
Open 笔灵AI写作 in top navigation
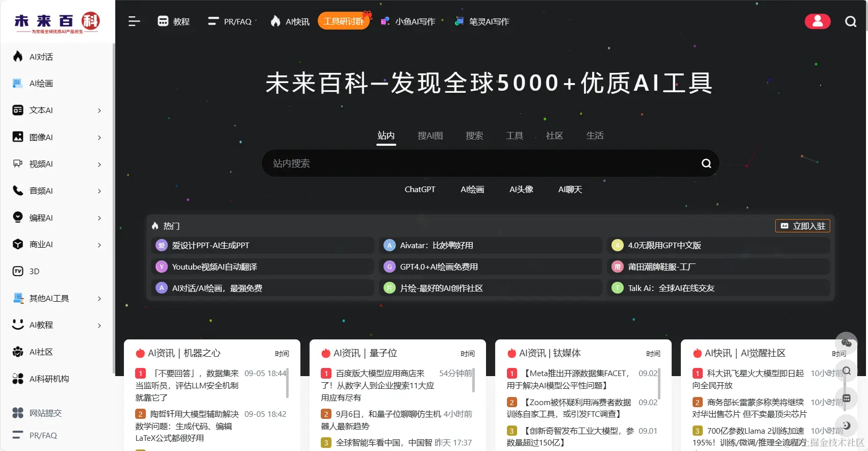482,21
